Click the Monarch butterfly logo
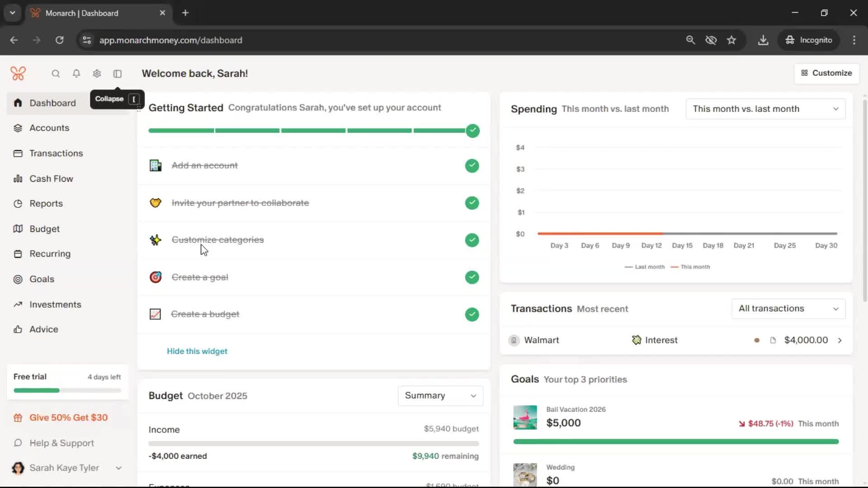The image size is (868, 488). tap(18, 73)
